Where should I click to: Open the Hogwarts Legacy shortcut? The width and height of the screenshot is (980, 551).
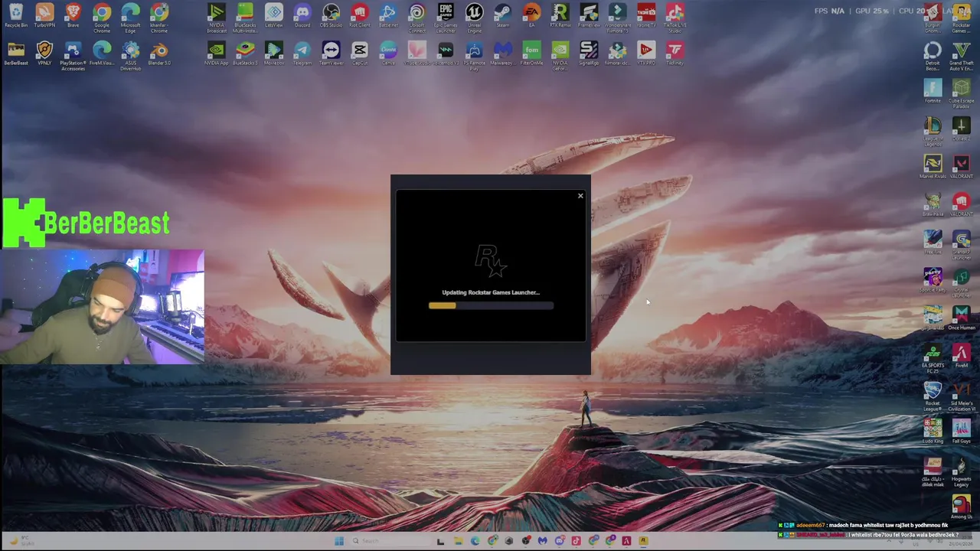pyautogui.click(x=961, y=471)
